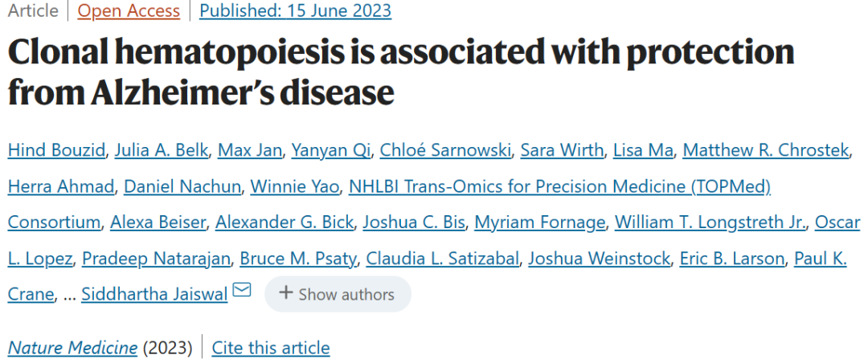Open the Nature Medicine journal link
The width and height of the screenshot is (868, 363).
(x=72, y=348)
